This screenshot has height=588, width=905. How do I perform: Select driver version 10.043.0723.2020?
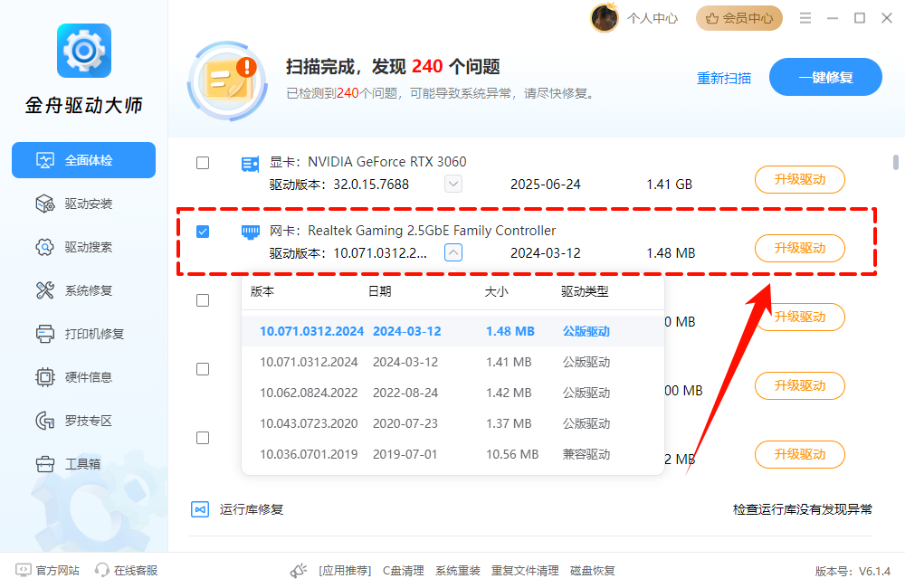(452, 423)
